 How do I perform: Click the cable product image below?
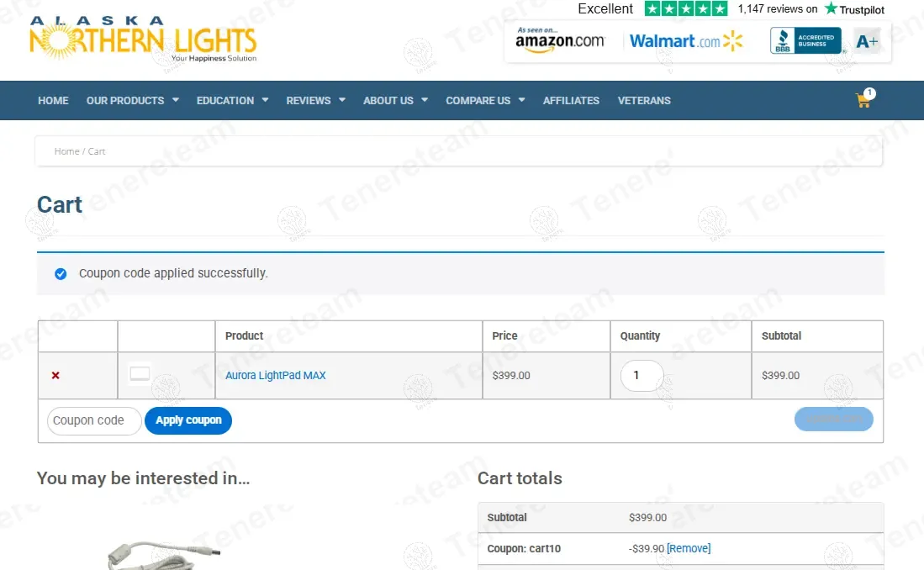click(x=164, y=555)
